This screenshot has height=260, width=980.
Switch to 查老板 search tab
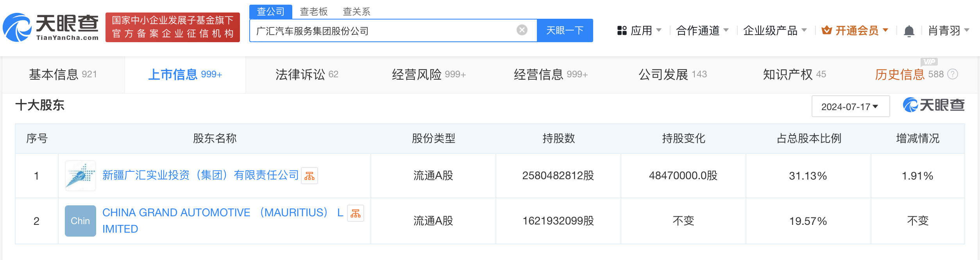coord(314,12)
